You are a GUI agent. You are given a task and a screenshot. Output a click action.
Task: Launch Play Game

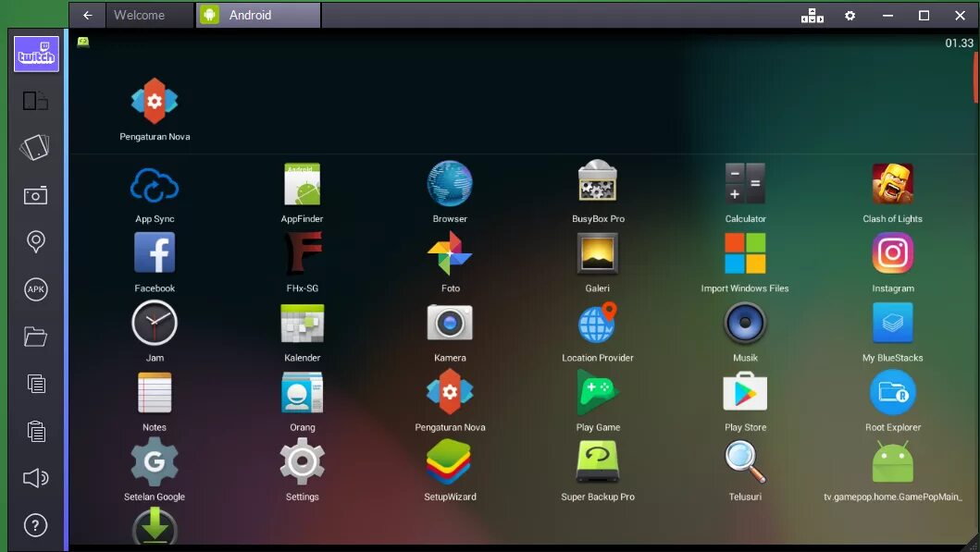point(598,401)
